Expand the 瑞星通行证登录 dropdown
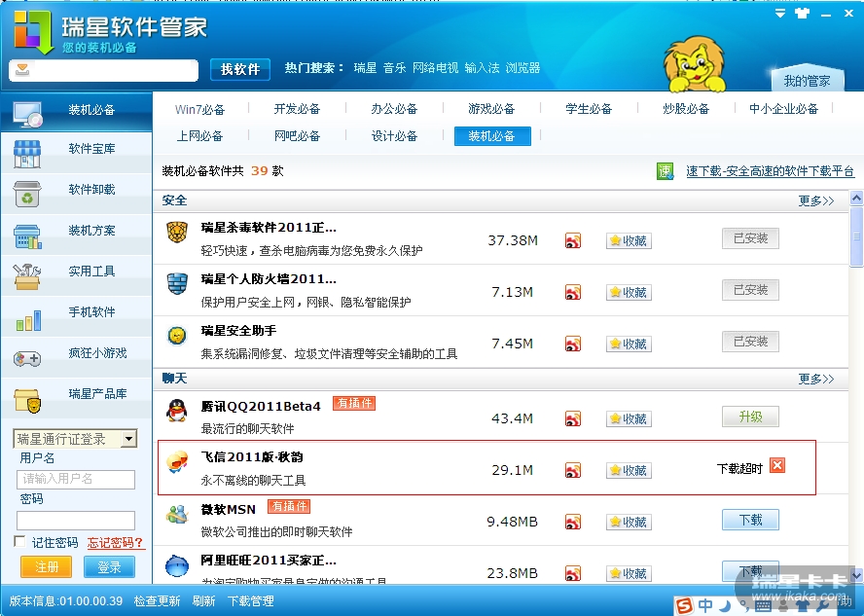Viewport: 864px width, 616px height. coord(129,439)
